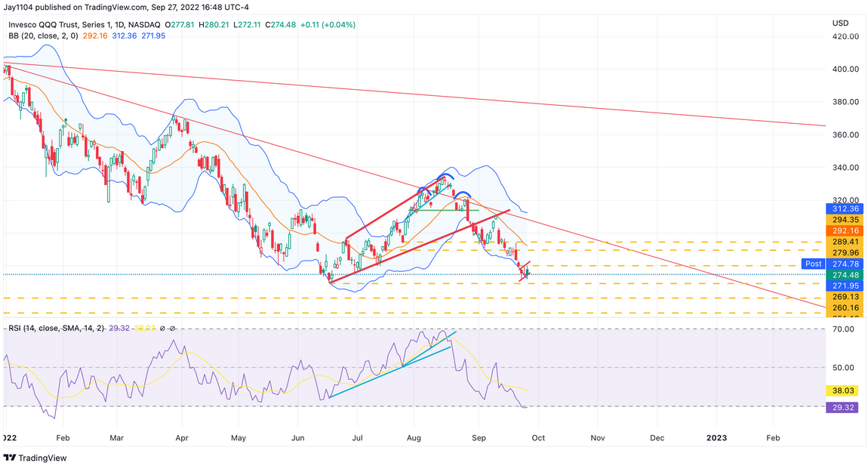This screenshot has height=463, width=868.
Task: Click the 400.00 price axis label
Action: pyautogui.click(x=845, y=69)
